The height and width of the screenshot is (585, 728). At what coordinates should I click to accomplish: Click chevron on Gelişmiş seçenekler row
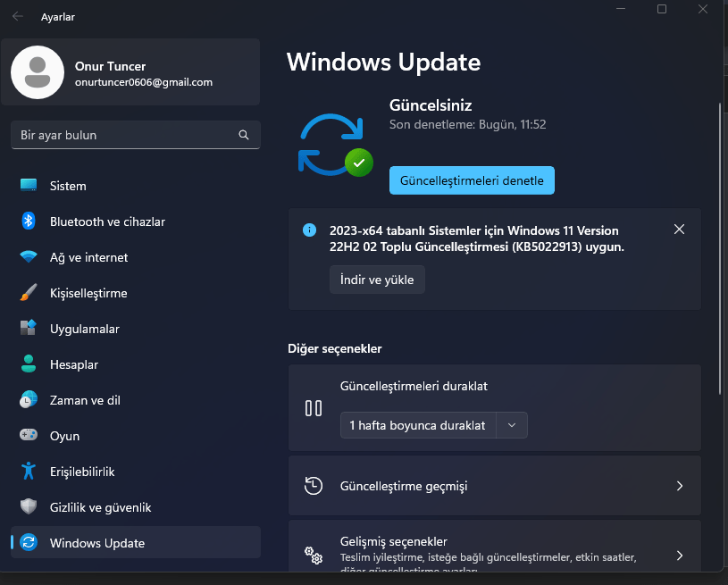click(x=680, y=556)
